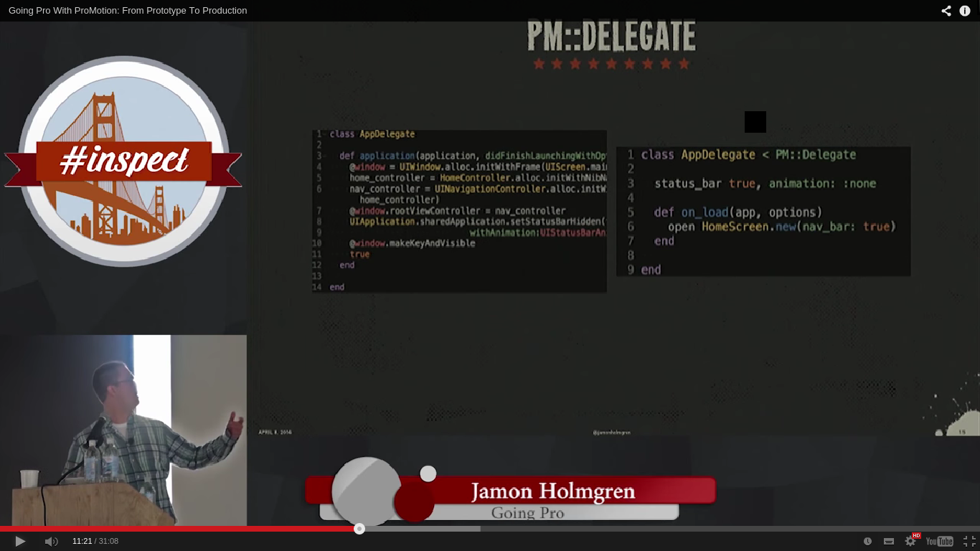
Task: Select the HD quality badge
Action: click(x=916, y=535)
